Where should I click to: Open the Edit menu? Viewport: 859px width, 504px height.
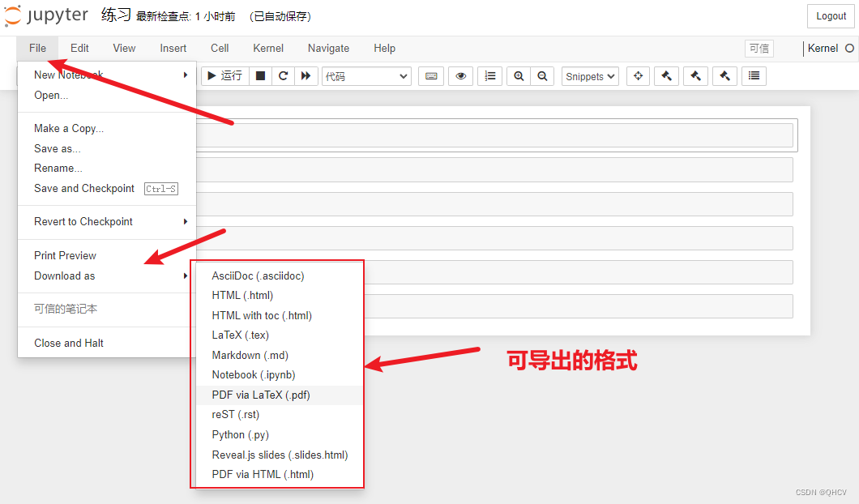79,48
